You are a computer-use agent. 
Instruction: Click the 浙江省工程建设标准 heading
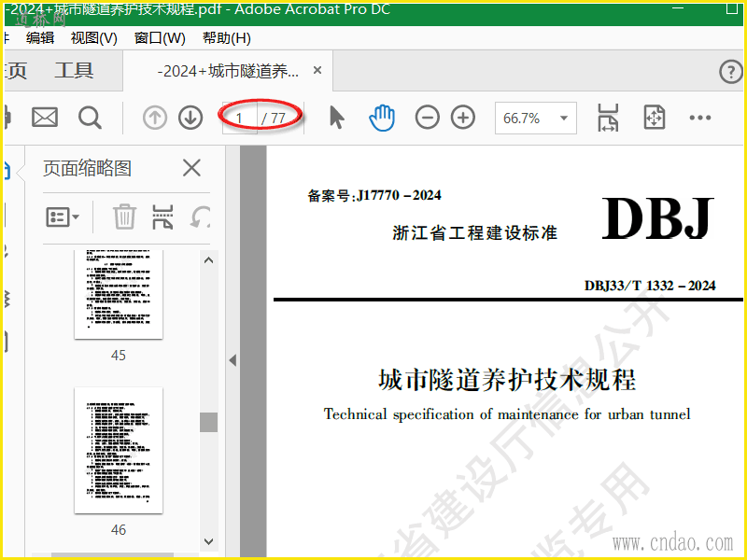click(475, 232)
